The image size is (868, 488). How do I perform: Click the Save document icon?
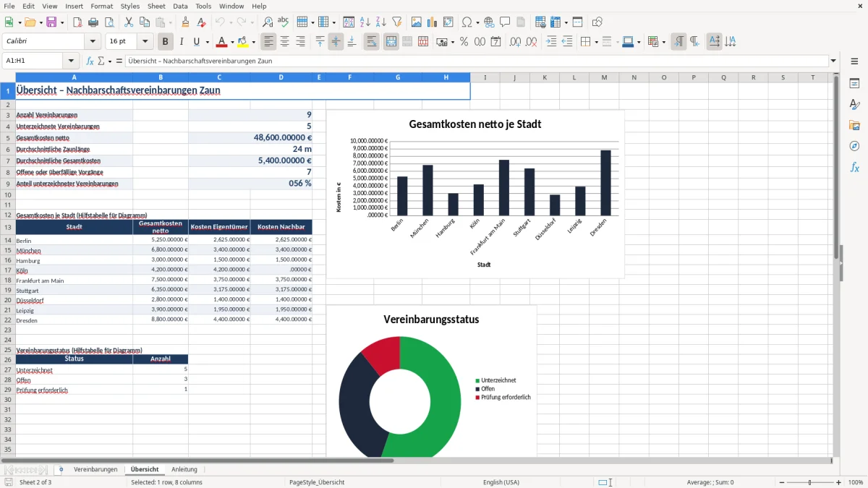[x=51, y=22]
